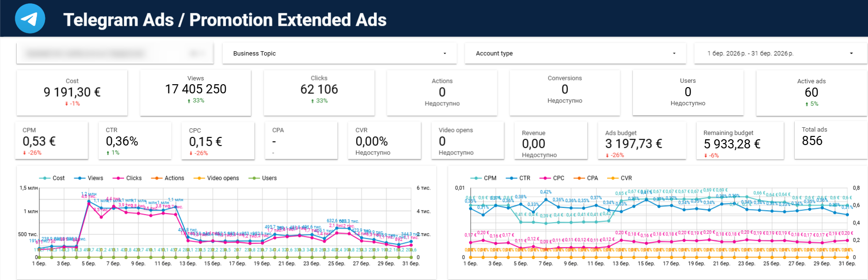
Task: Toggle CTR series in right chart legend
Action: click(x=519, y=178)
